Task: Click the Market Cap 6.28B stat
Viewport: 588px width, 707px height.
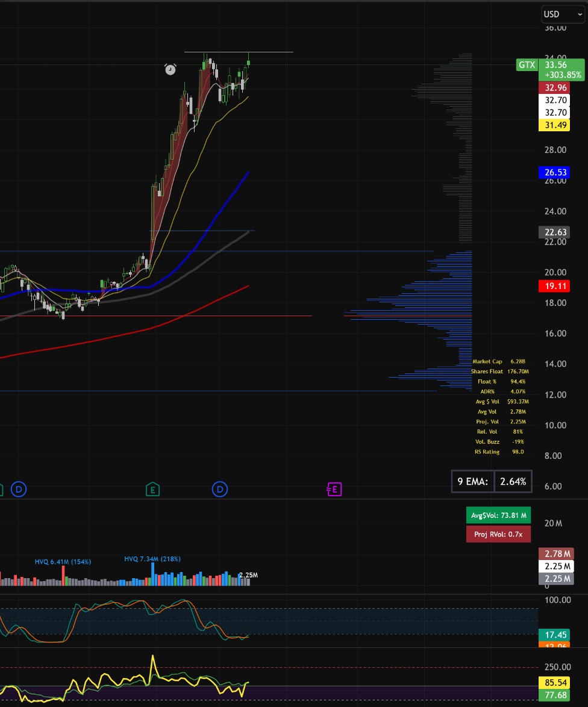Action: tap(499, 361)
